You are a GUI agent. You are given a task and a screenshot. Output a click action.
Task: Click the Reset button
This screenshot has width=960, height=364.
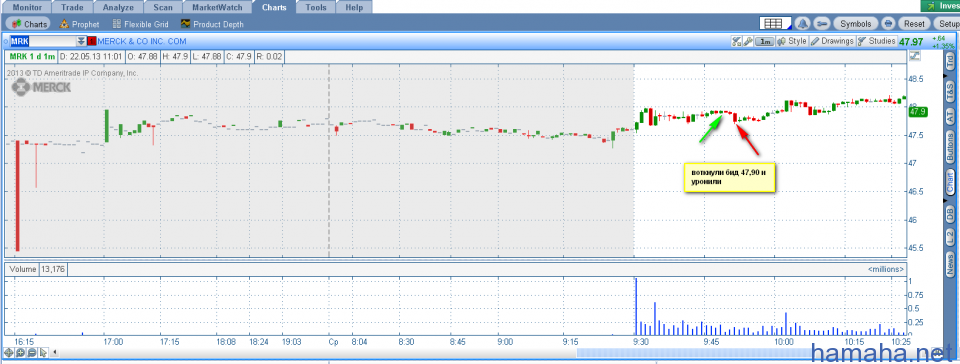click(x=914, y=24)
